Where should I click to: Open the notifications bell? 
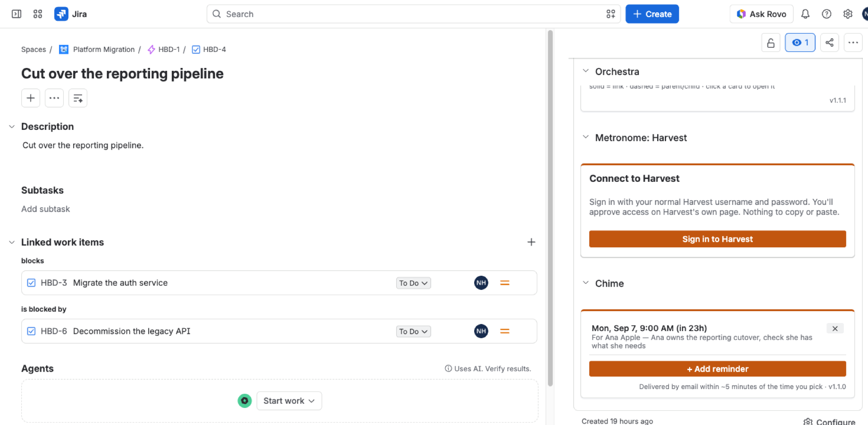click(805, 14)
